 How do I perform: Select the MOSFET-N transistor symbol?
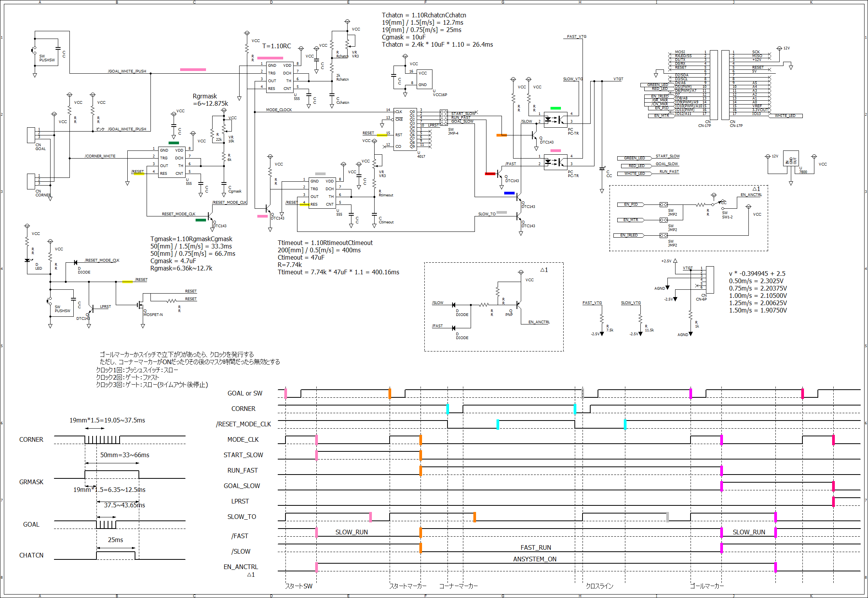point(141,305)
